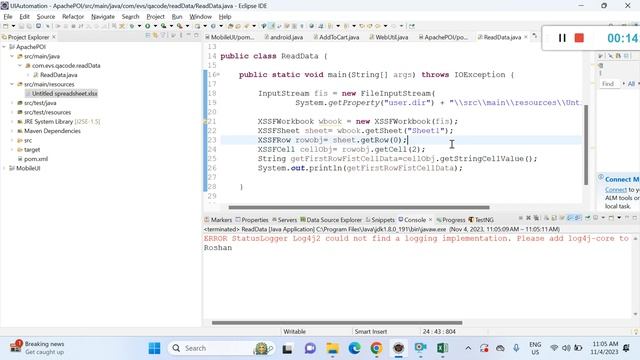Click the Collapse All icon in Project Explorer

[x=148, y=36]
